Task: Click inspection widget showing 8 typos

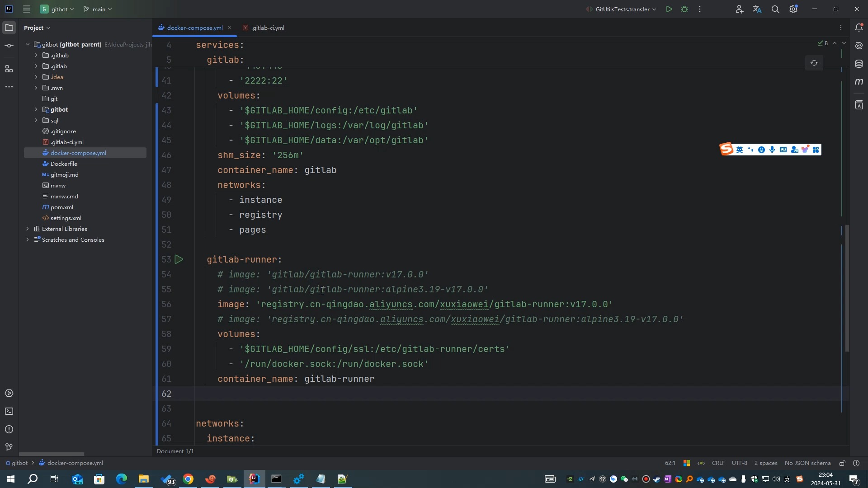Action: (x=823, y=43)
